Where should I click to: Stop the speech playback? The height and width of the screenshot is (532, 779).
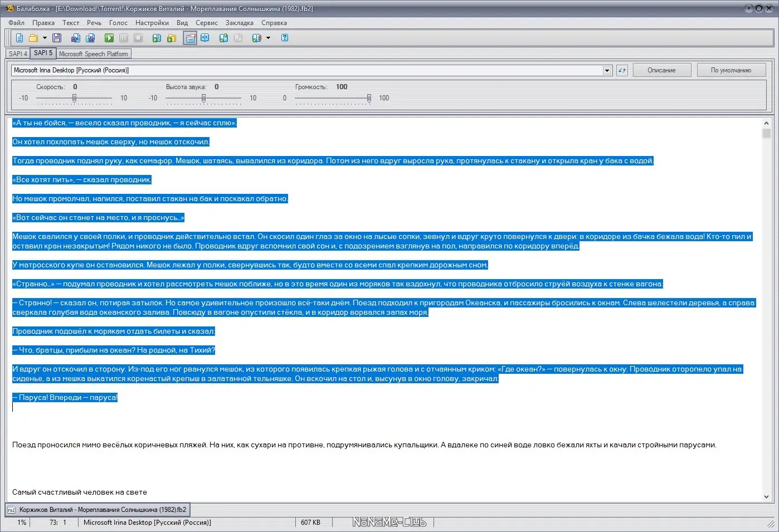point(138,38)
